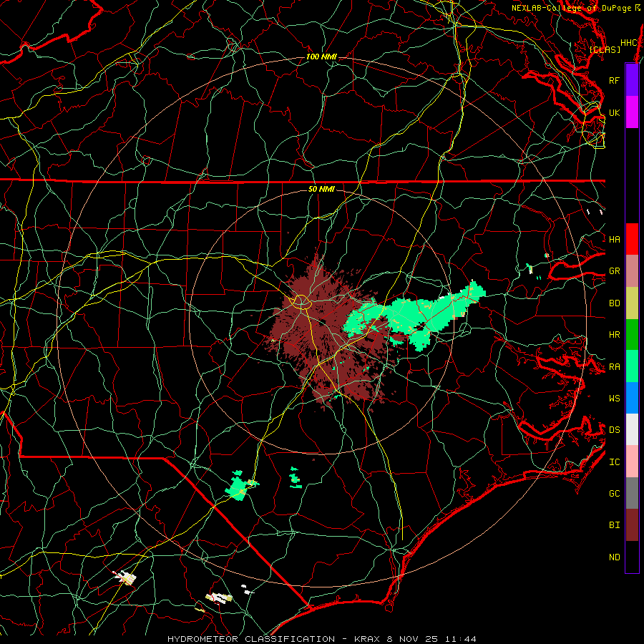
Task: Click the GR pink-brown legend swatch
Action: [632, 270]
